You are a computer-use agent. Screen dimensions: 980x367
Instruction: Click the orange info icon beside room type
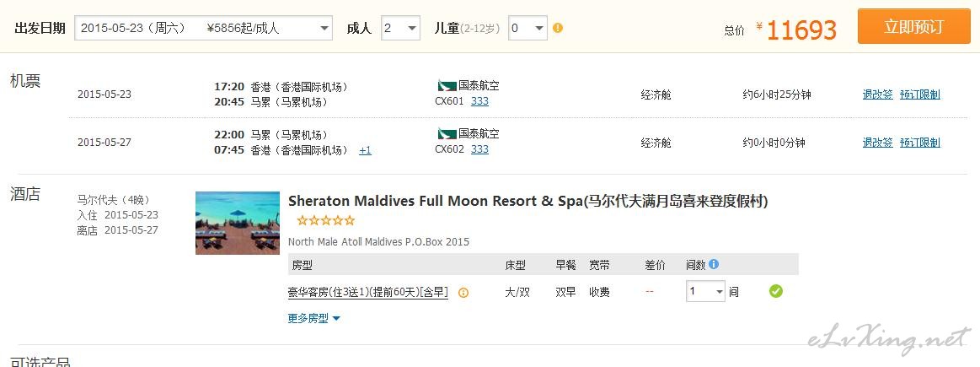463,293
